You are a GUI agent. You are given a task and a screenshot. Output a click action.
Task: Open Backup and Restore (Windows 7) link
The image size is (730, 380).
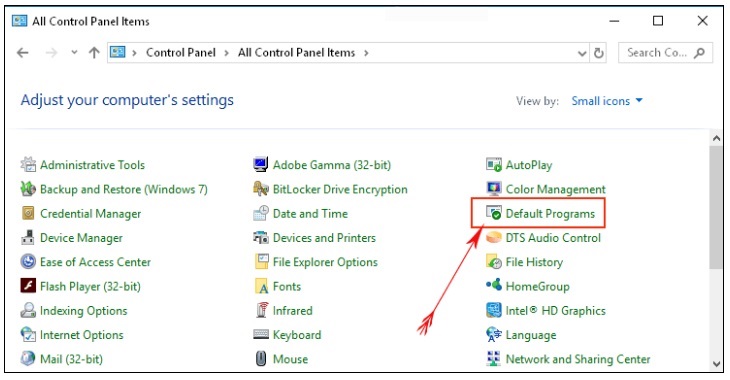pyautogui.click(x=124, y=190)
